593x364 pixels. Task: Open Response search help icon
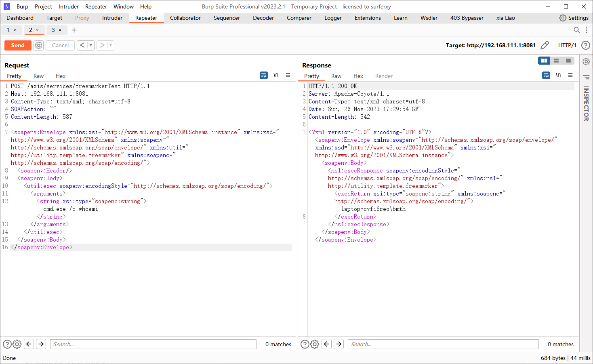click(x=305, y=344)
